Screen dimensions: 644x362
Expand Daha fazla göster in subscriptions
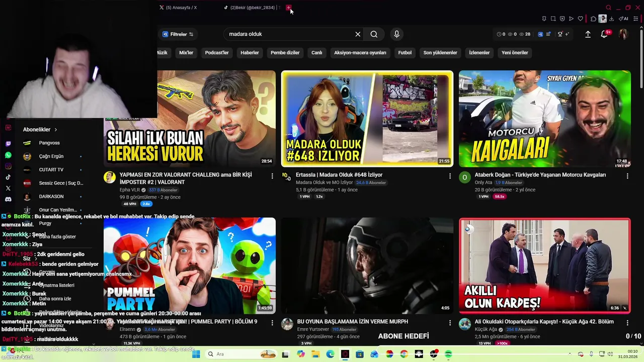tap(57, 237)
